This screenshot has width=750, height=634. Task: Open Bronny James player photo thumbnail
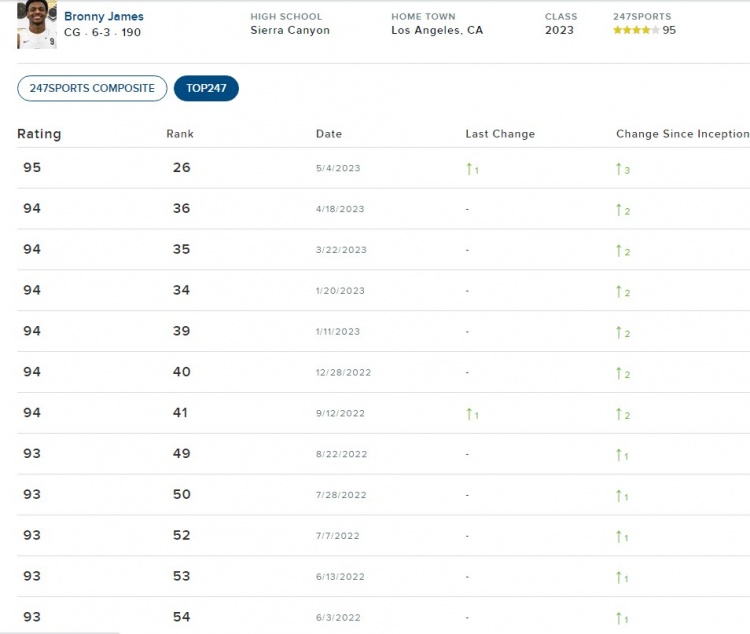click(37, 25)
